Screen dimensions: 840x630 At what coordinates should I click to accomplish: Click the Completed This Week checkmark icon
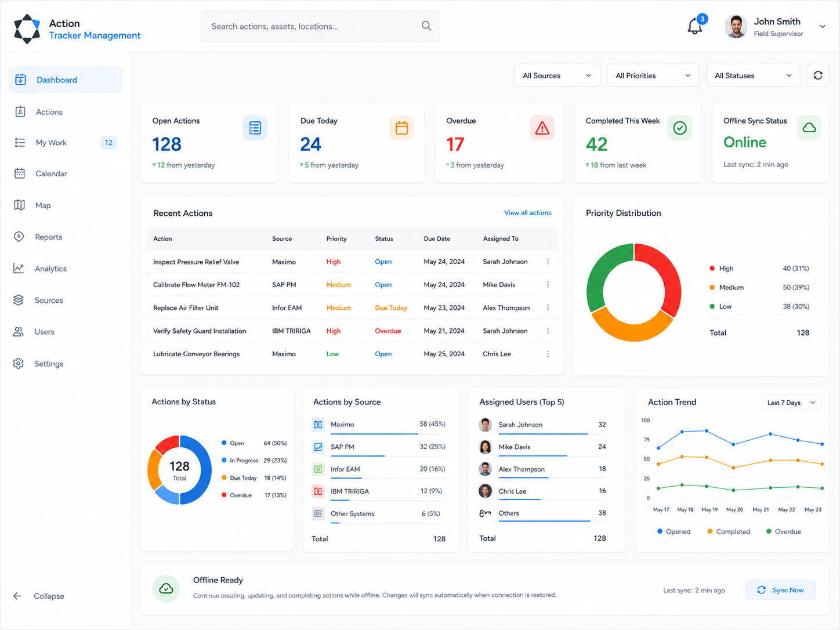pyautogui.click(x=679, y=128)
